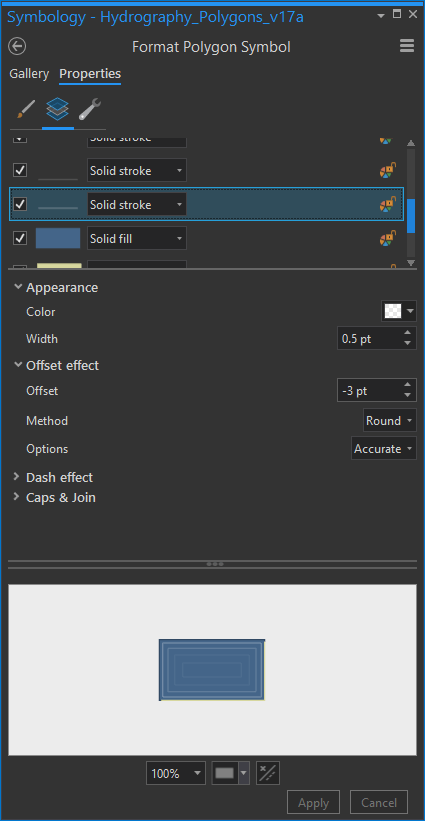Click color lock icon on Solid fill layer
Viewport: 425px width, 821px height.
(388, 239)
